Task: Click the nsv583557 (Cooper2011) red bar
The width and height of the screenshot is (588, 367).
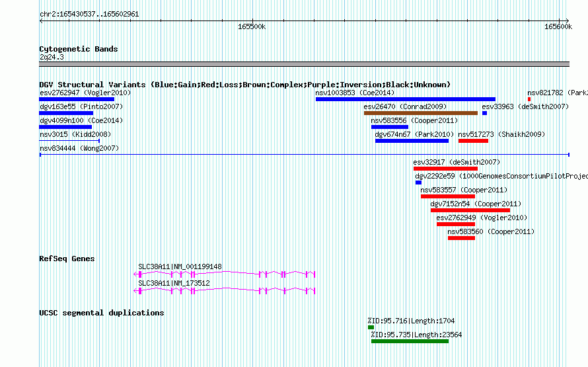Action: click(x=448, y=196)
